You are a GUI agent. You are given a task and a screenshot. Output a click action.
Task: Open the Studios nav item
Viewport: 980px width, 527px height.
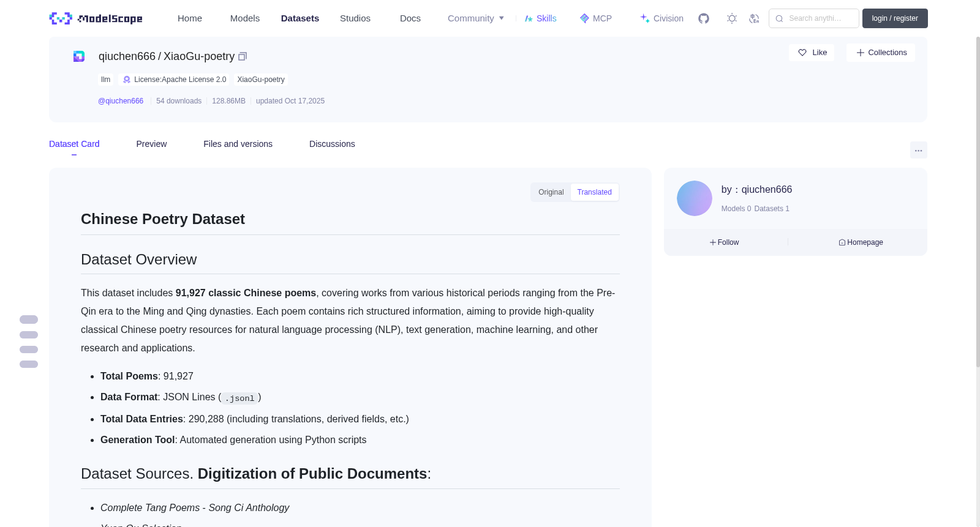point(355,18)
